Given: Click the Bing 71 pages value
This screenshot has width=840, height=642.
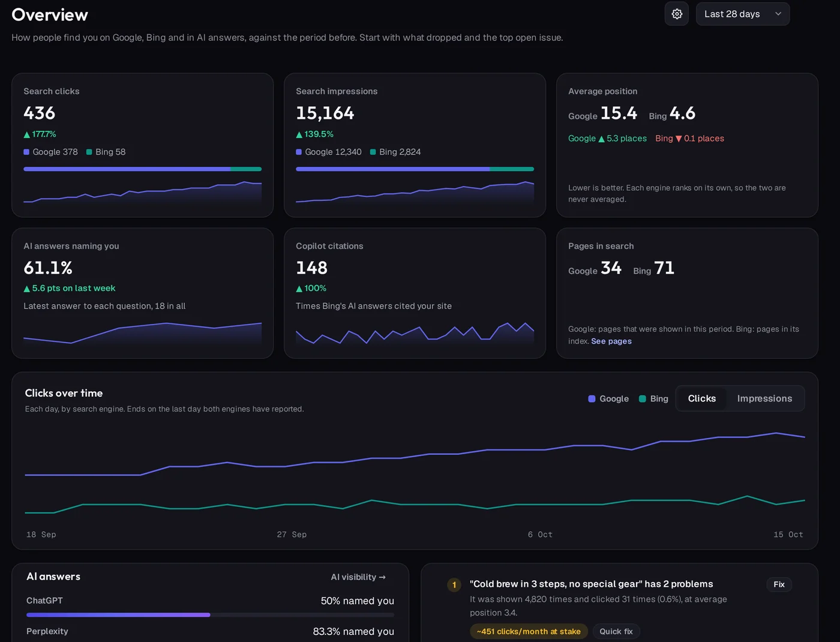Looking at the screenshot, I should click(x=653, y=268).
